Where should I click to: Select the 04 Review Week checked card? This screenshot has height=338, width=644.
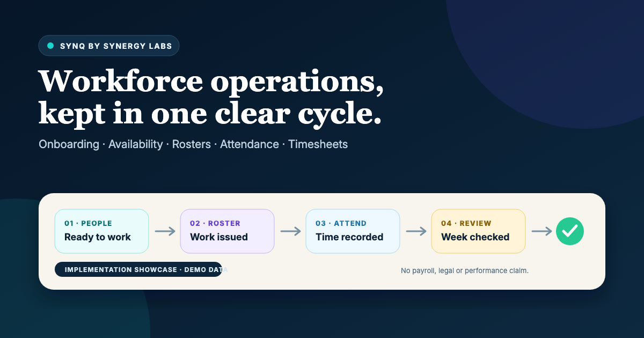pyautogui.click(x=479, y=231)
